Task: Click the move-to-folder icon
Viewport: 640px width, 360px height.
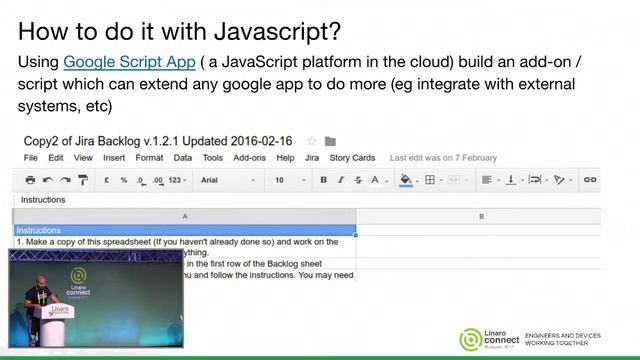Action: (330, 141)
